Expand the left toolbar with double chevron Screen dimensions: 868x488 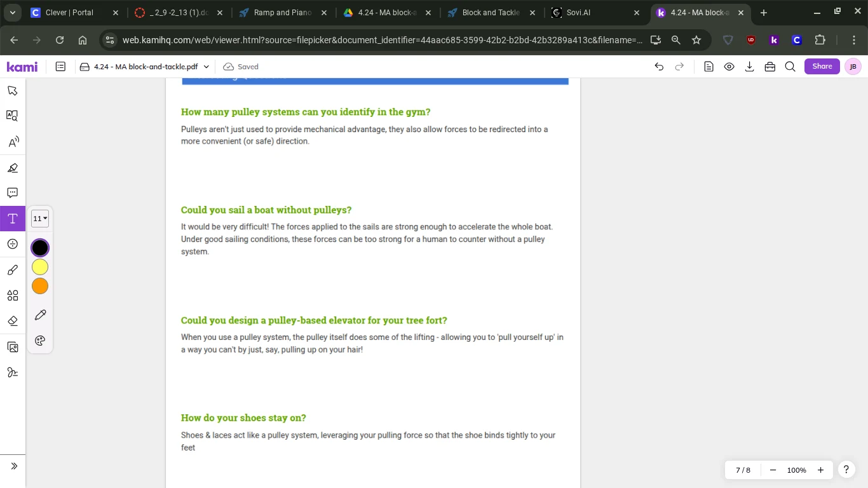pyautogui.click(x=14, y=466)
